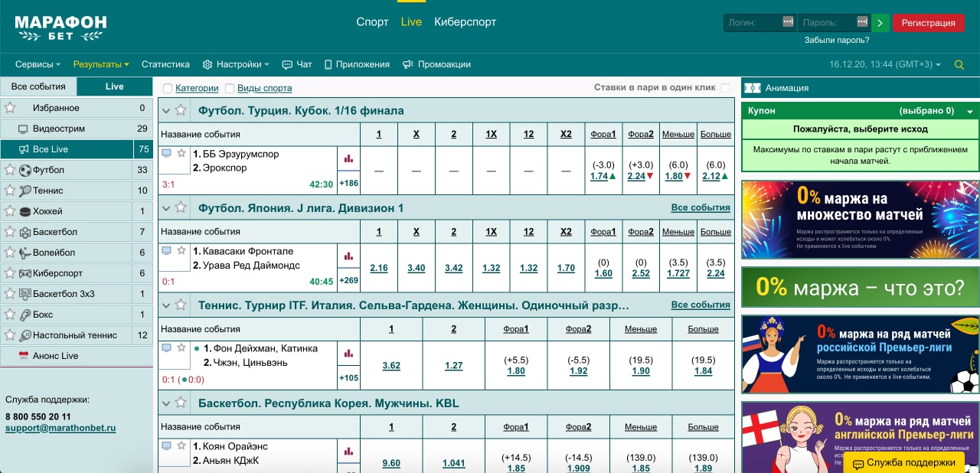
Task: Collapse the Баскетбол Республика Корея section
Action: (165, 403)
